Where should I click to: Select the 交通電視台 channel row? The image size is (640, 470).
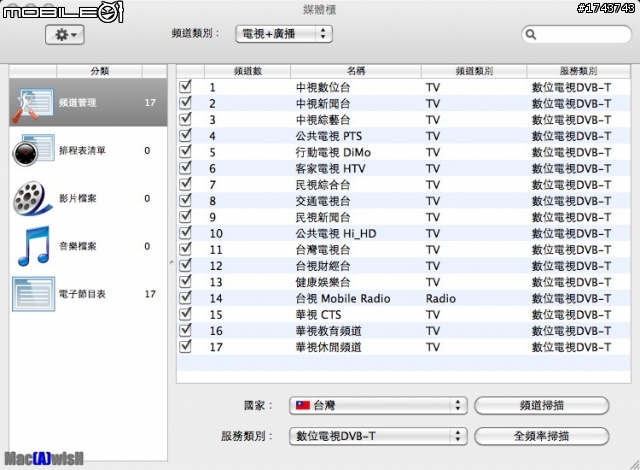[x=404, y=201]
